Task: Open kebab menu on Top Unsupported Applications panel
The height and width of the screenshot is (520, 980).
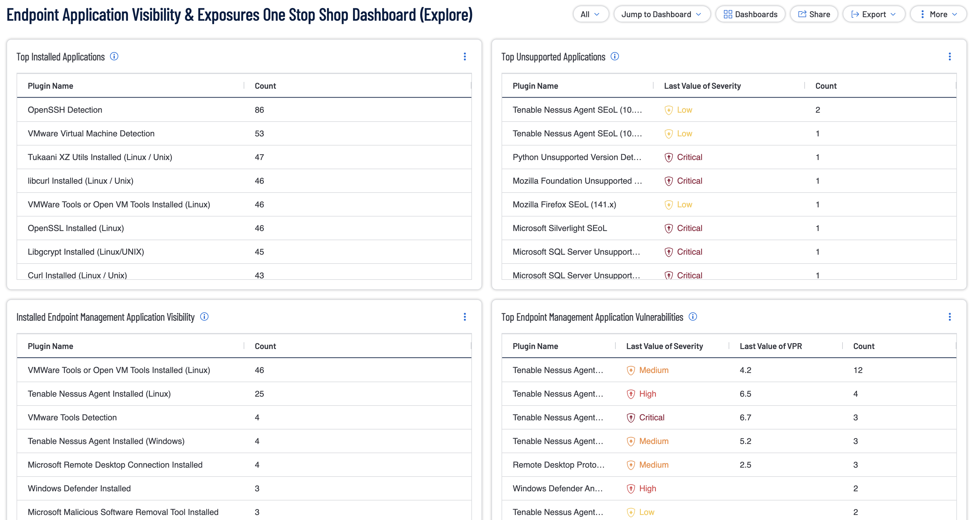Action: tap(950, 56)
